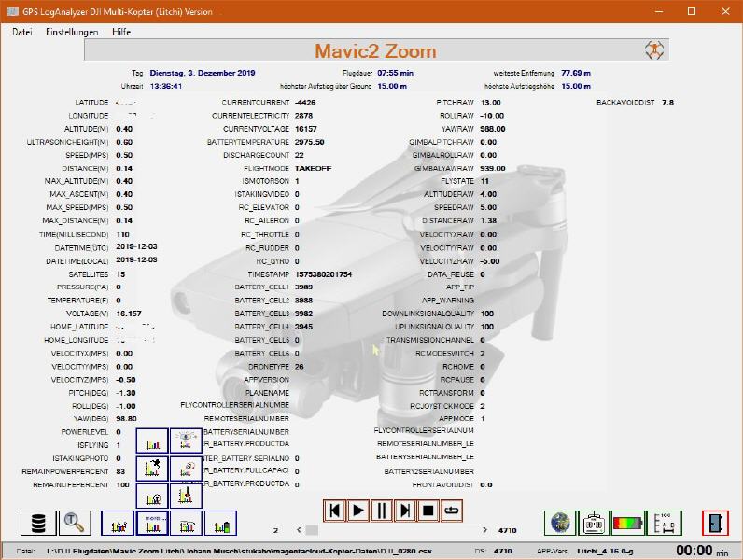This screenshot has height=560, width=743.
Task: Start playback with the play button
Action: click(x=358, y=511)
